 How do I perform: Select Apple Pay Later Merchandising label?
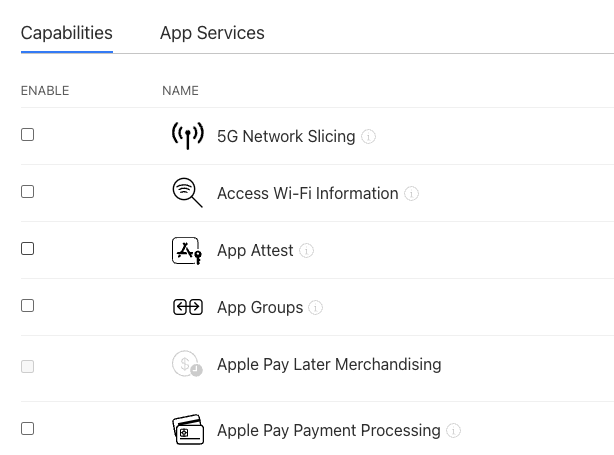coord(329,365)
